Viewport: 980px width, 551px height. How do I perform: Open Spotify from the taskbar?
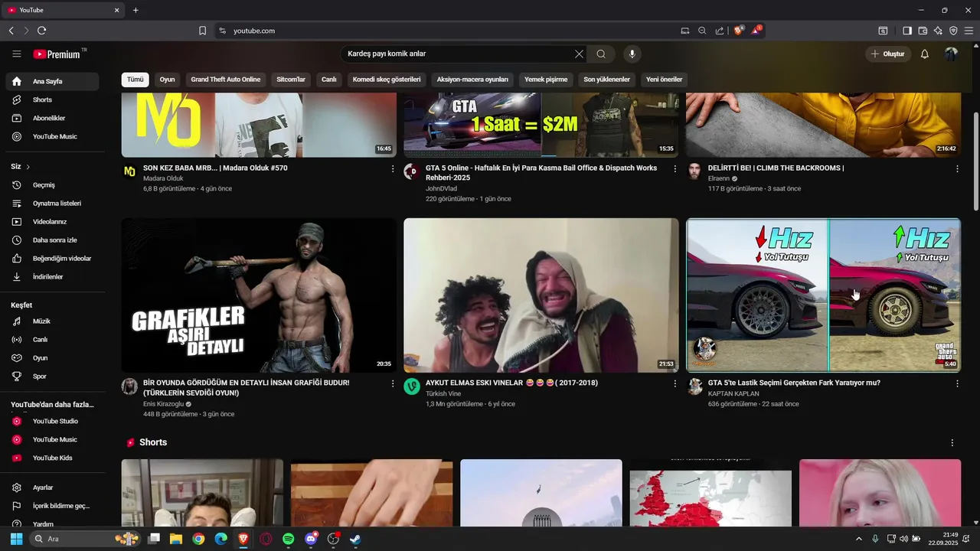tap(288, 539)
